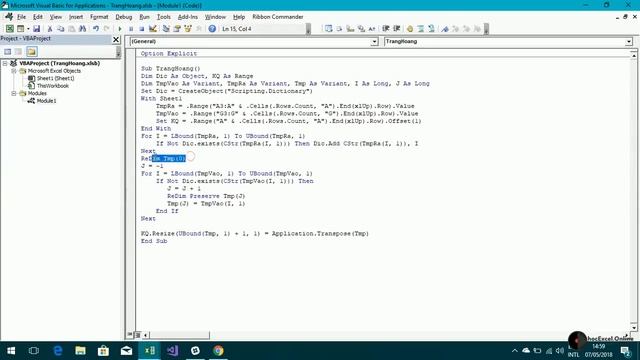Open File Explorer from the taskbar
This screenshot has height=360, width=640.
[x=80, y=351]
